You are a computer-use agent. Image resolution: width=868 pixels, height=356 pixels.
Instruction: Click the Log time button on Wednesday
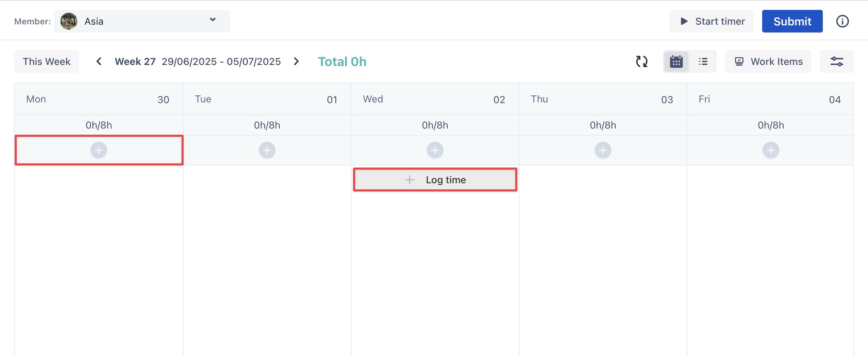(x=435, y=180)
